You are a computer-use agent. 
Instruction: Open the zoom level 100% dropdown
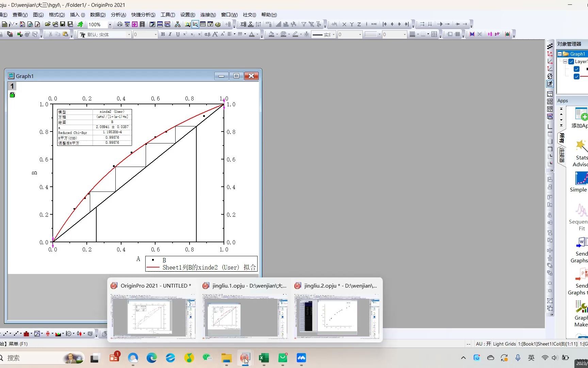pyautogui.click(x=110, y=25)
